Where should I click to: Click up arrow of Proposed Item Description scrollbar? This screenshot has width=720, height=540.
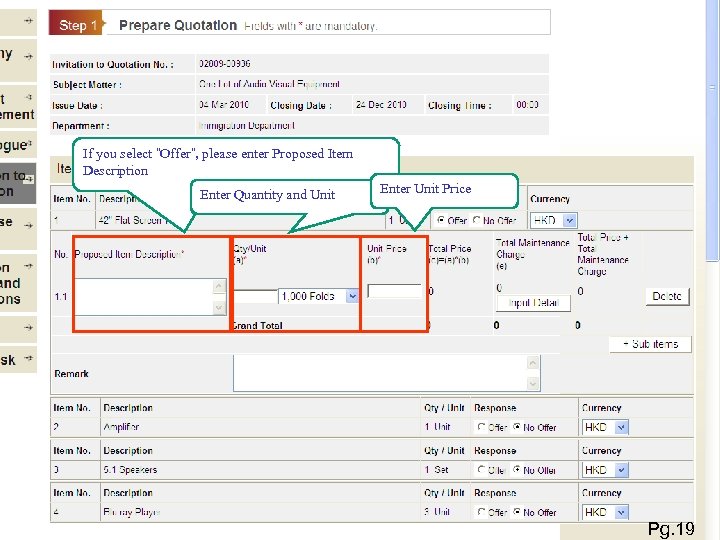pyautogui.click(x=219, y=286)
